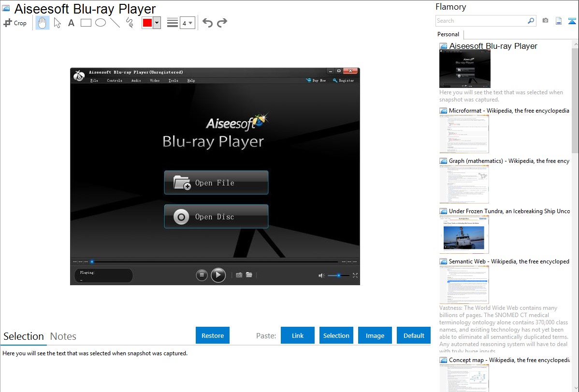The width and height of the screenshot is (579, 392).
Task: Choose the text annotation tool
Action: click(x=71, y=23)
